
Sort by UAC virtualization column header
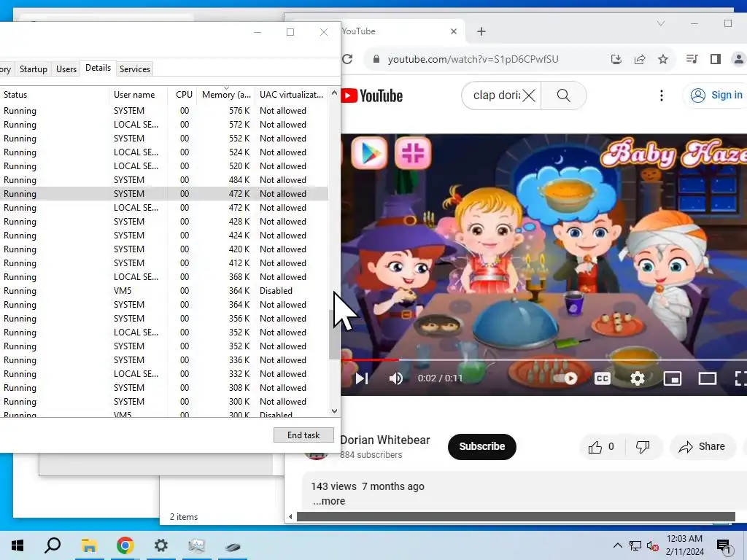pyautogui.click(x=292, y=94)
